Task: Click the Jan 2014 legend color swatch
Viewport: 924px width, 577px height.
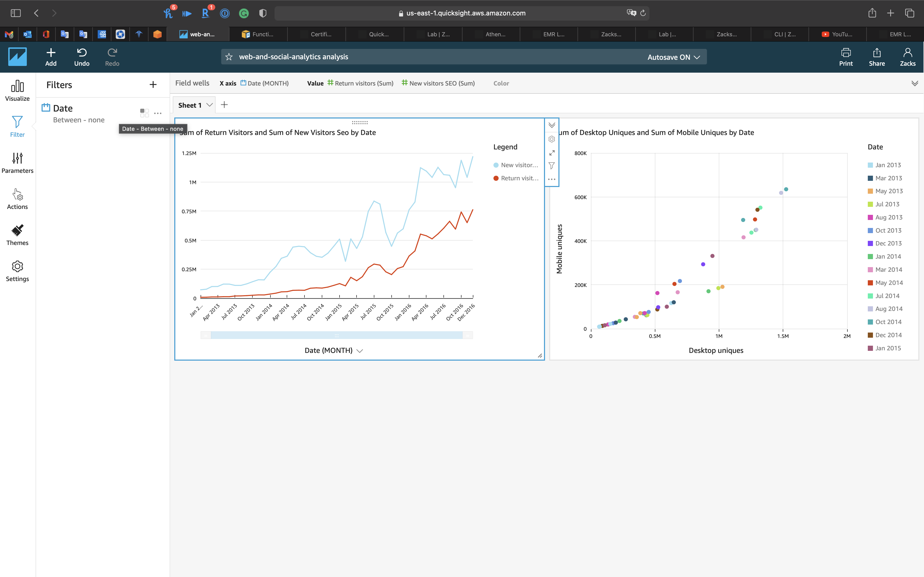Action: [870, 257]
